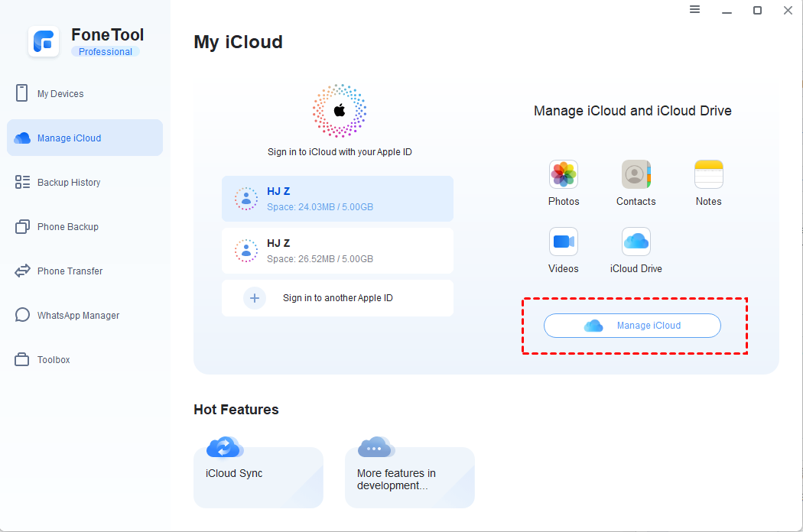This screenshot has height=532, width=803.
Task: Select the second HJ Z account entry
Action: (x=337, y=250)
